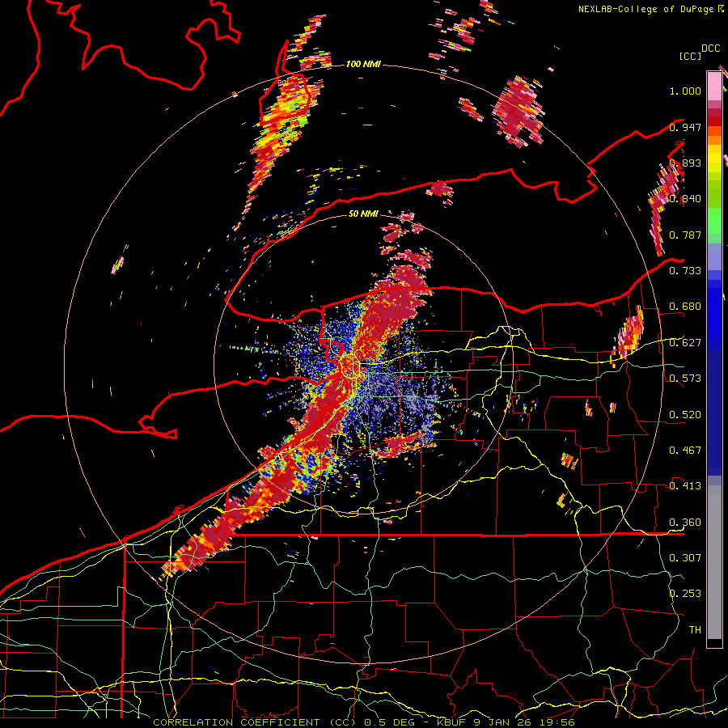Click the '[CC]' legend unit label
This screenshot has width=728, height=728.
[x=690, y=56]
